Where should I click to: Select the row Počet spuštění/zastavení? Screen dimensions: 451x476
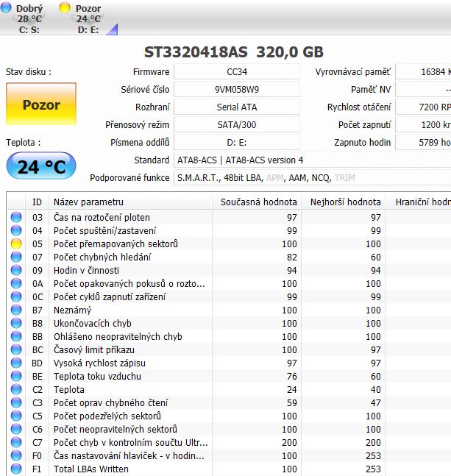pos(229,230)
